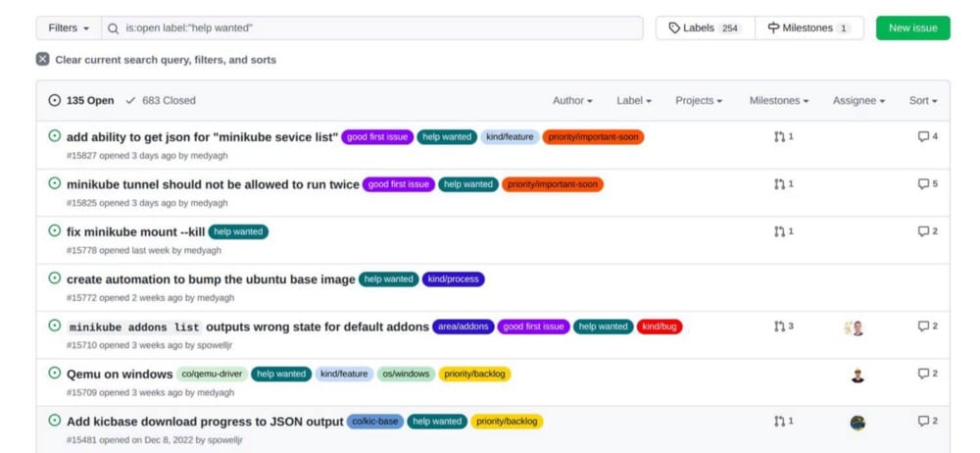This screenshot has width=980, height=453.
Task: Click author spowelljr on issue #15710
Action: point(213,345)
